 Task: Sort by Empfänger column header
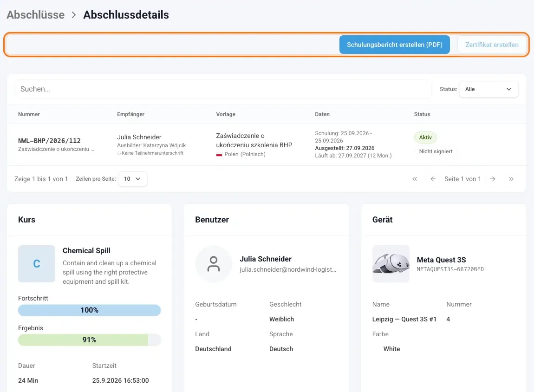131,114
